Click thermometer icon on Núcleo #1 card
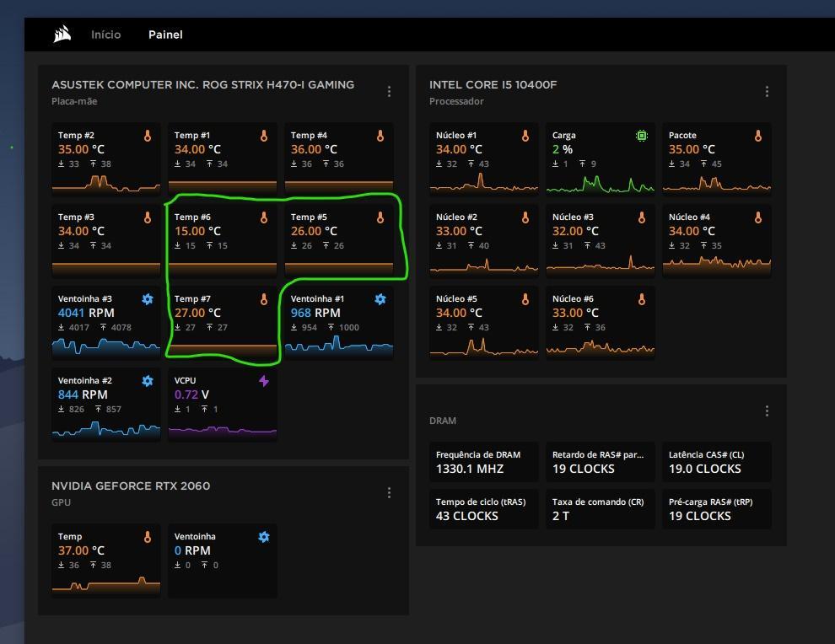 tap(525, 136)
